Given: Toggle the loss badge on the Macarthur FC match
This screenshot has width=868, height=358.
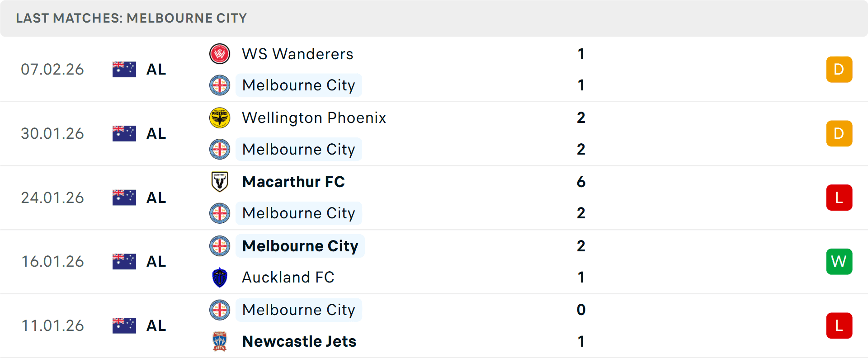Looking at the screenshot, I should 839,198.
